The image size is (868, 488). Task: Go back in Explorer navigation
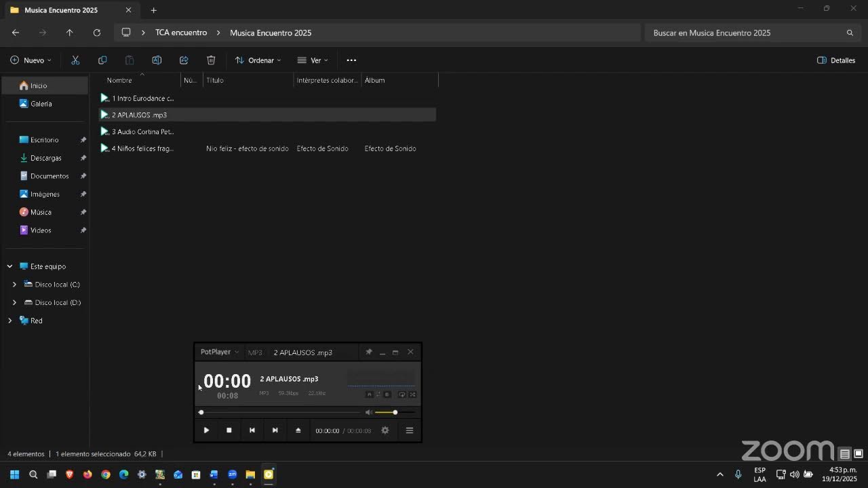pos(16,33)
